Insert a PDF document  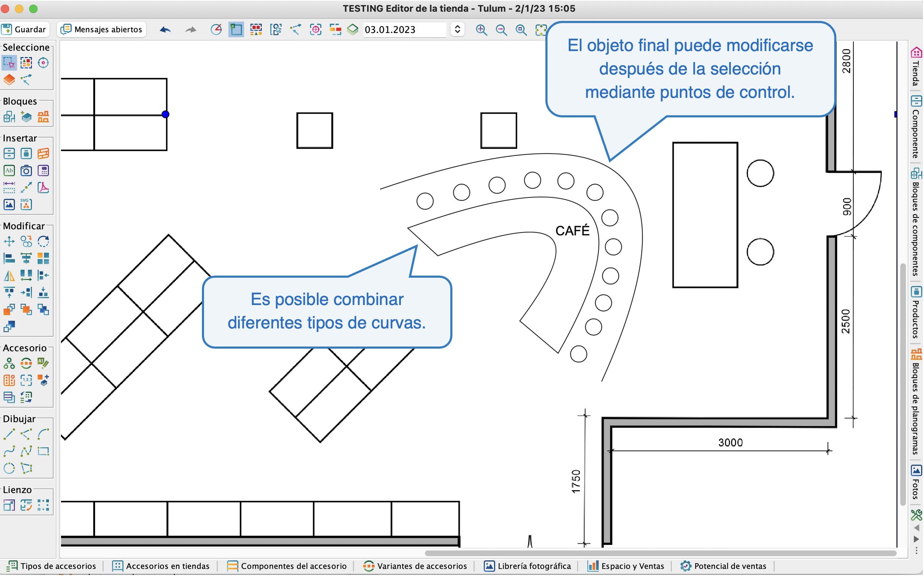[43, 187]
